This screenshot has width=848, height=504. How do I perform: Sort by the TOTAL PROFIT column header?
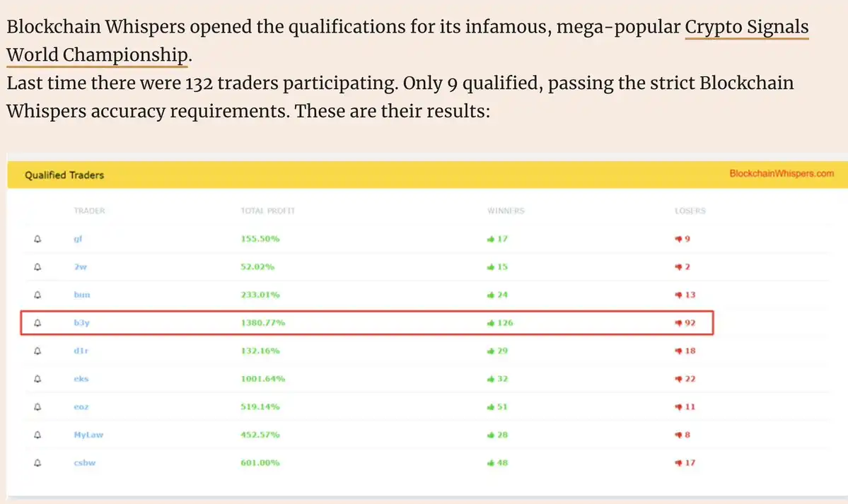coord(268,211)
